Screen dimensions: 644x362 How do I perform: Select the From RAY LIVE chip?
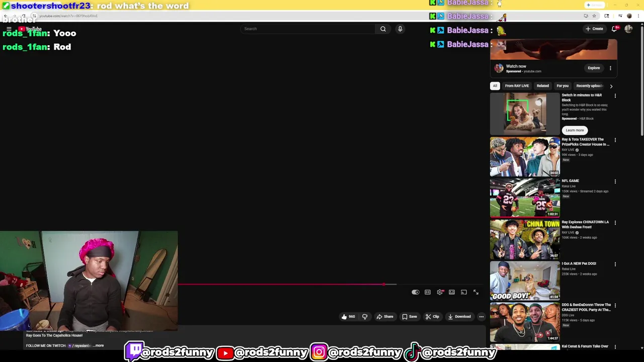[x=517, y=86]
